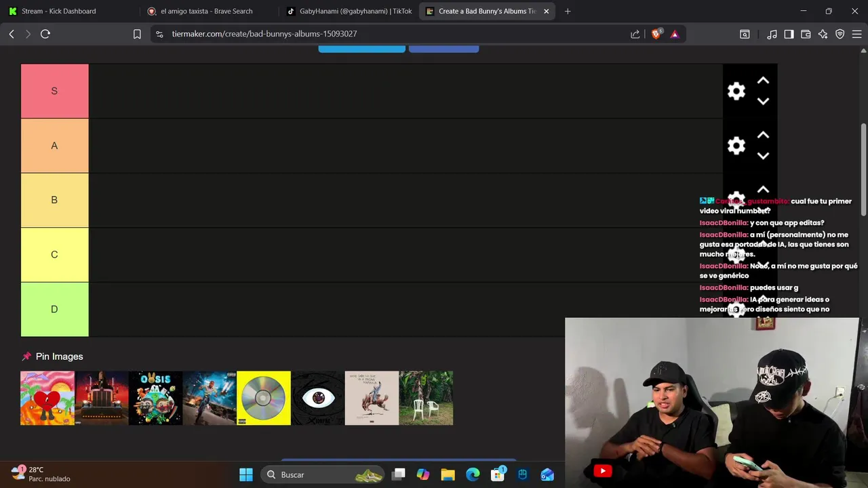Open the Windows Start menu
868x488 pixels.
pyautogui.click(x=246, y=474)
